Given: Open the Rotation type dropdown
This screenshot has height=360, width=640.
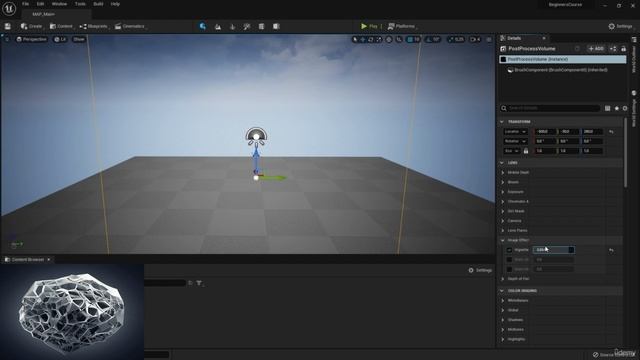Looking at the screenshot, I should point(515,141).
